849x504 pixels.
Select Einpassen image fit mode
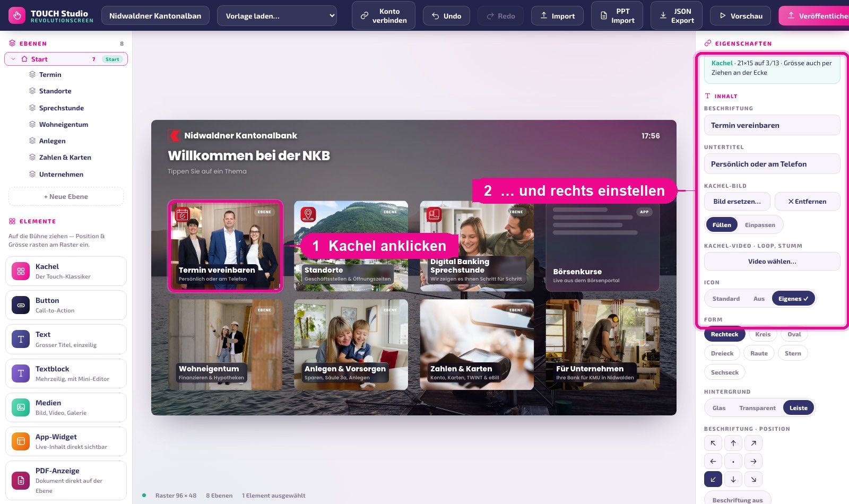(760, 225)
